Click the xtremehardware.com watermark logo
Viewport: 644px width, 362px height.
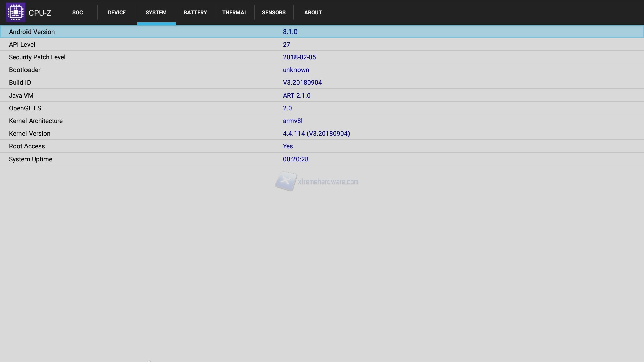click(x=317, y=181)
